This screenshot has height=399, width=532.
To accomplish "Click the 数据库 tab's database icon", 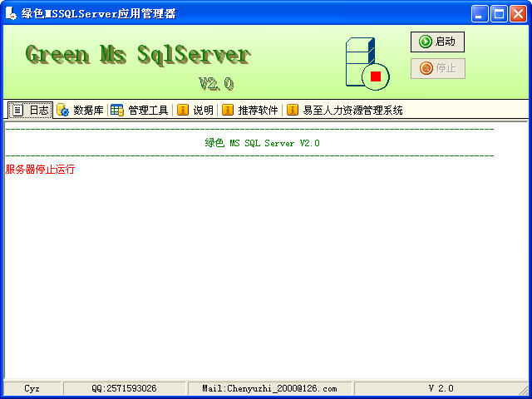I will 62,110.
